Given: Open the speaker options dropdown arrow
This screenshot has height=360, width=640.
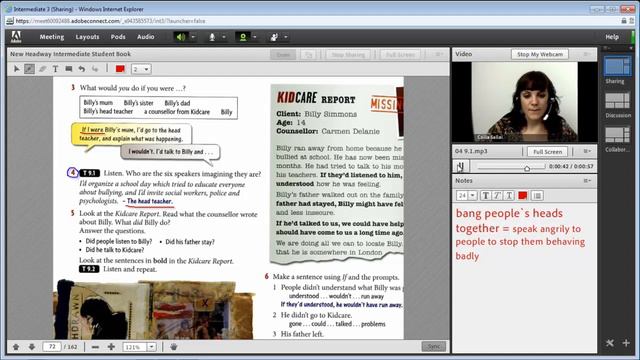Looking at the screenshot, I should click(x=193, y=37).
